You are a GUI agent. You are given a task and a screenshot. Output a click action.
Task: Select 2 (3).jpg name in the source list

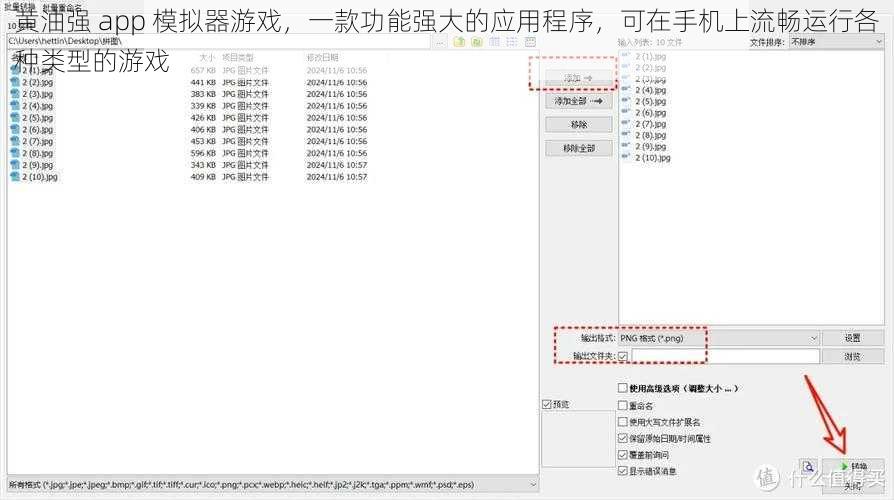pos(38,94)
